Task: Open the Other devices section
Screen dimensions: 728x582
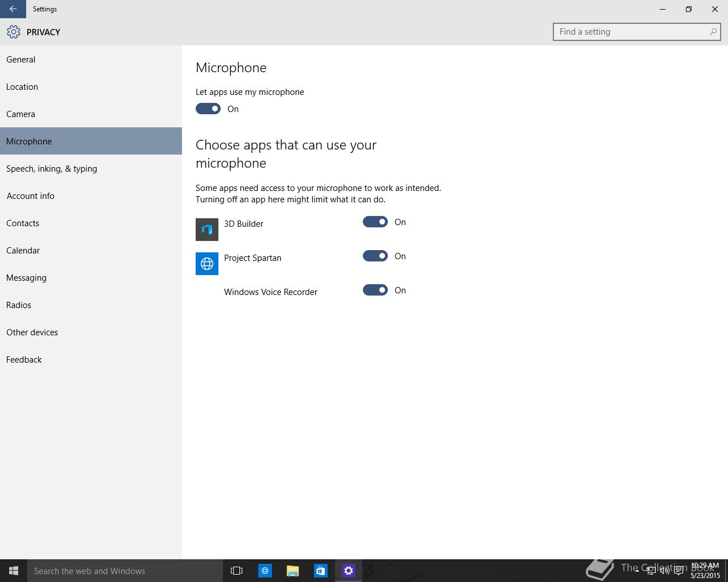Action: pyautogui.click(x=91, y=332)
